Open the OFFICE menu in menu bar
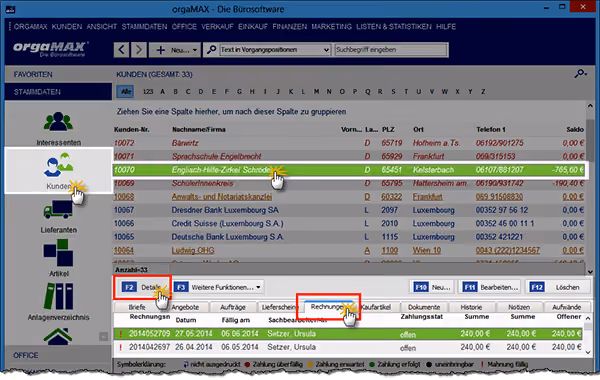Viewport: 600px width, 380px height. (x=184, y=27)
